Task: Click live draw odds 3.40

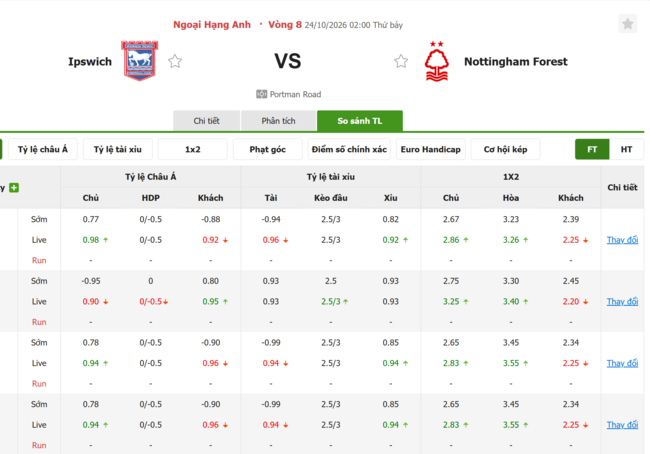Action: [x=511, y=302]
